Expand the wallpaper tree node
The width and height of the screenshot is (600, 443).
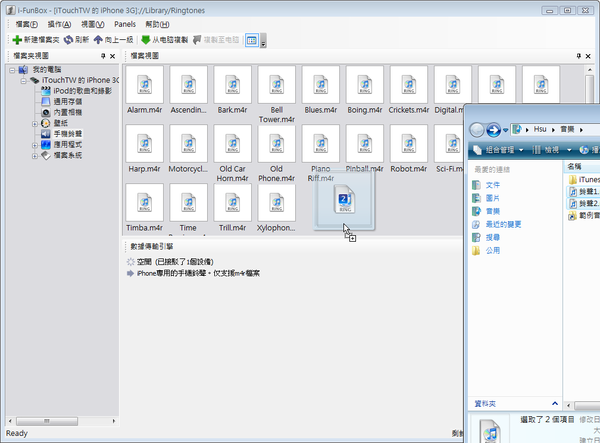[35, 124]
